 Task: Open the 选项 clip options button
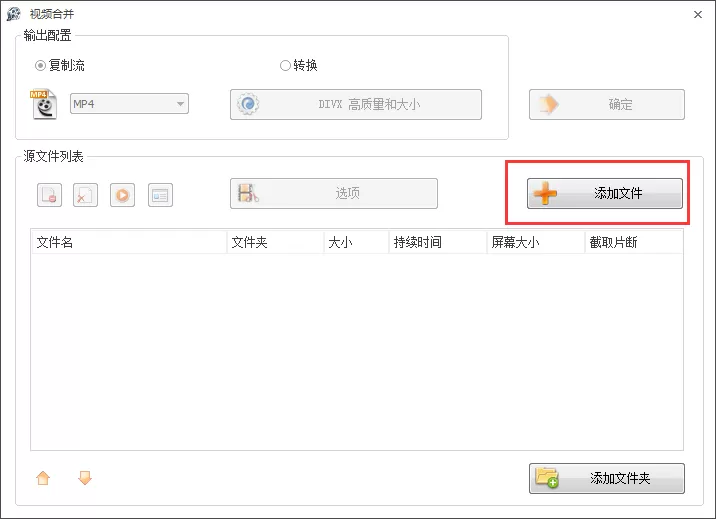point(334,194)
